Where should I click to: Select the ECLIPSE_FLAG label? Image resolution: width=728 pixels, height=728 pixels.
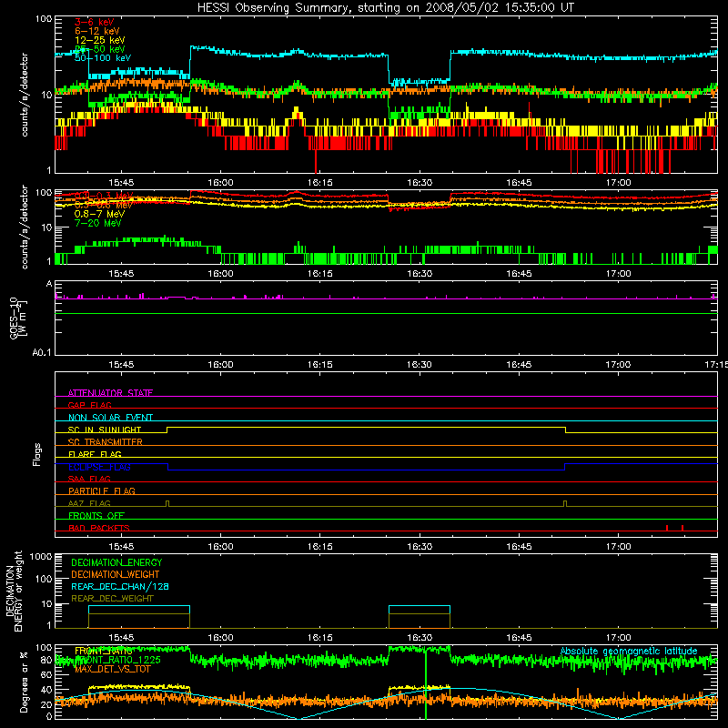[99, 467]
